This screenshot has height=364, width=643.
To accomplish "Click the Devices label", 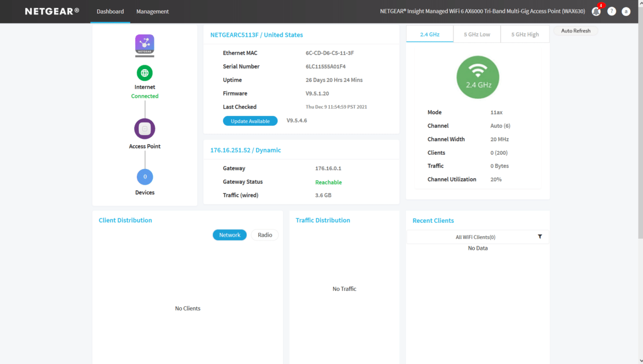I will point(145,193).
